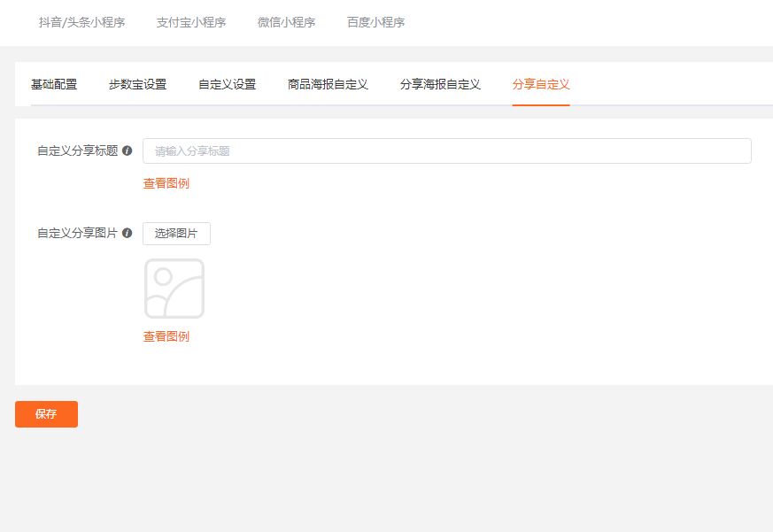Select the 微信小程序 tab
This screenshot has height=532, width=773.
pyautogui.click(x=286, y=23)
